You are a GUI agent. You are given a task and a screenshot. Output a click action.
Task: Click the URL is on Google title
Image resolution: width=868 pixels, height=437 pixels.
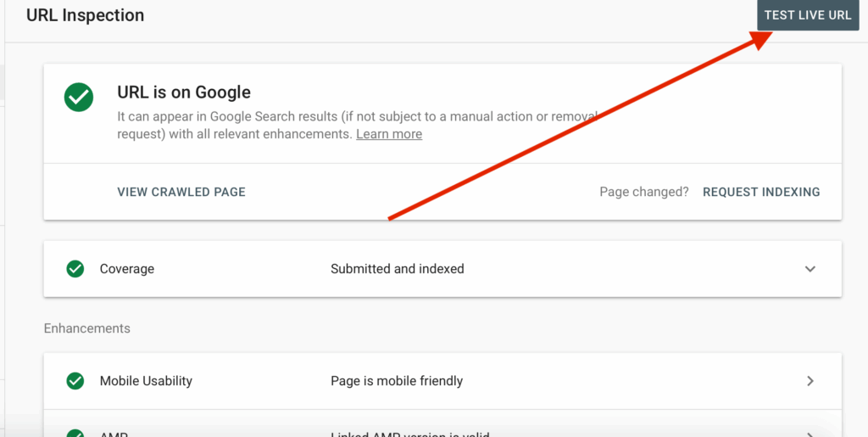point(184,92)
